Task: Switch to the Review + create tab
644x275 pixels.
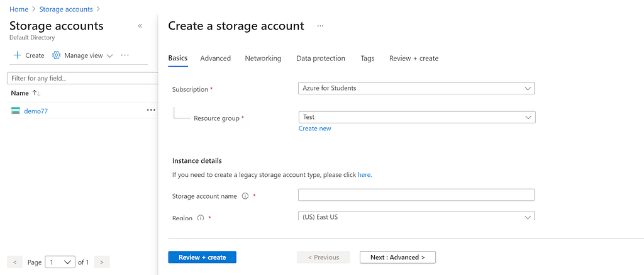Action: pos(414,59)
